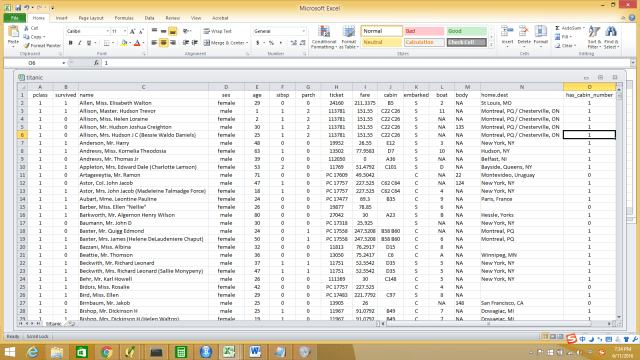Toggle Underline formatting
640x360 pixels.
pos(89,43)
